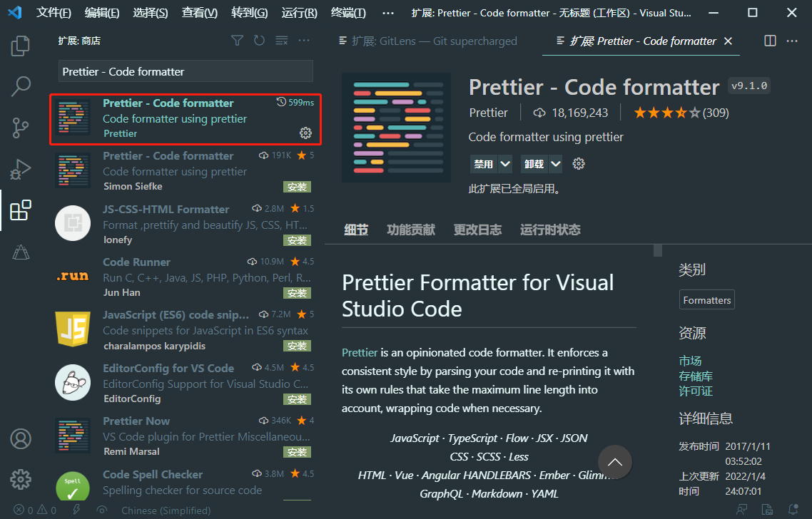Click Chinese (Simplified) in status bar
Image resolution: width=812 pixels, height=519 pixels.
[166, 510]
